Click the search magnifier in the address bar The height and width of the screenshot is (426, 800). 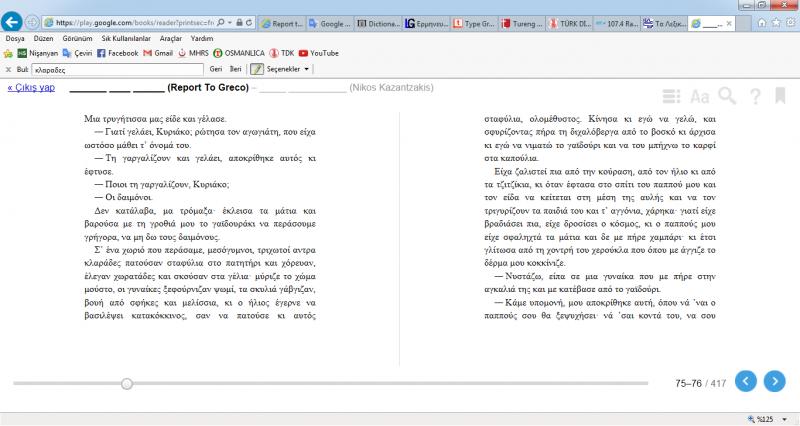[220, 23]
